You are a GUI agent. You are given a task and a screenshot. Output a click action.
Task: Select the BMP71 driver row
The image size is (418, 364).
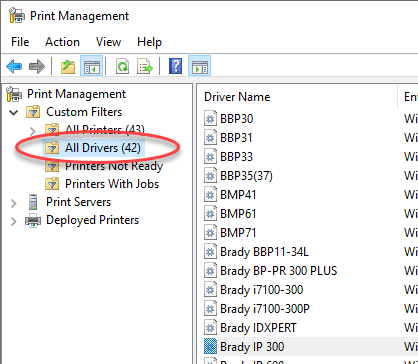pyautogui.click(x=238, y=233)
